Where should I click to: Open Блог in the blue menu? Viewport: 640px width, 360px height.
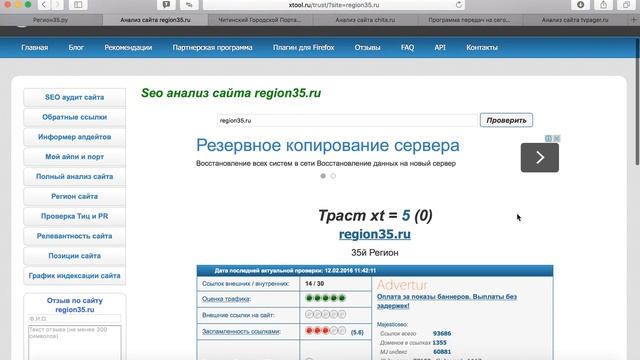pyautogui.click(x=76, y=47)
